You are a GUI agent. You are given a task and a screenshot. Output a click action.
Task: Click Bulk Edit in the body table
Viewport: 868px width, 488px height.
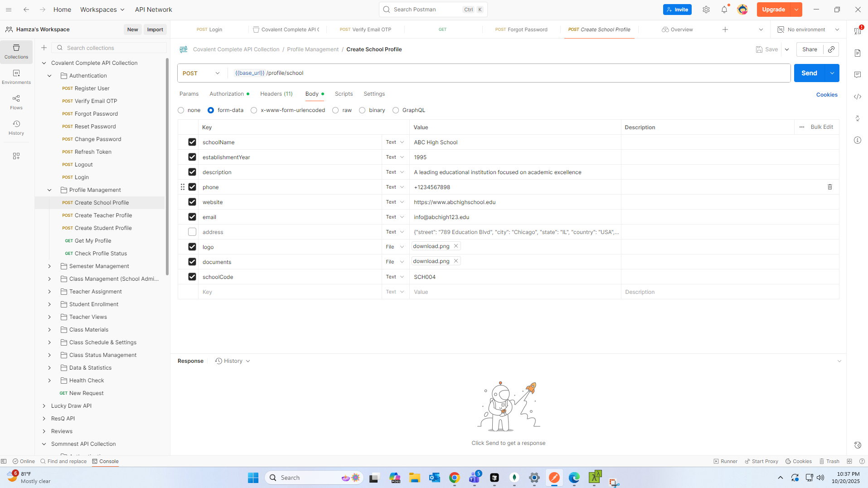coord(822,127)
